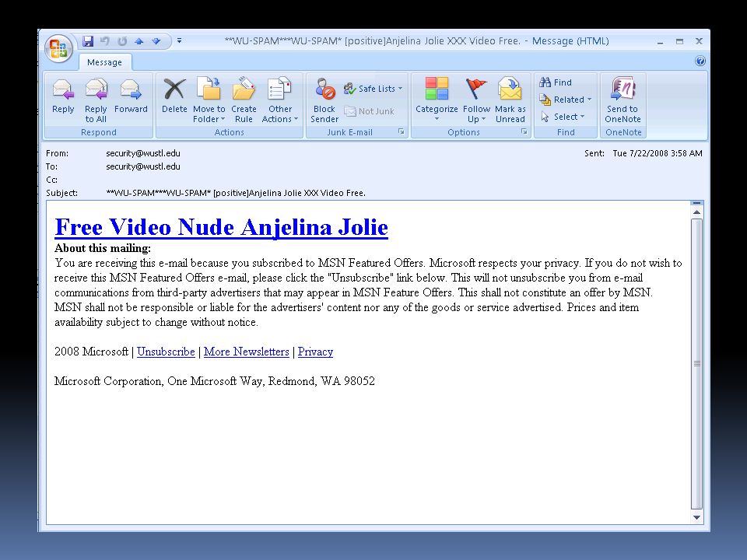The width and height of the screenshot is (747, 560).
Task: Open the round Office button menu
Action: tap(58, 48)
